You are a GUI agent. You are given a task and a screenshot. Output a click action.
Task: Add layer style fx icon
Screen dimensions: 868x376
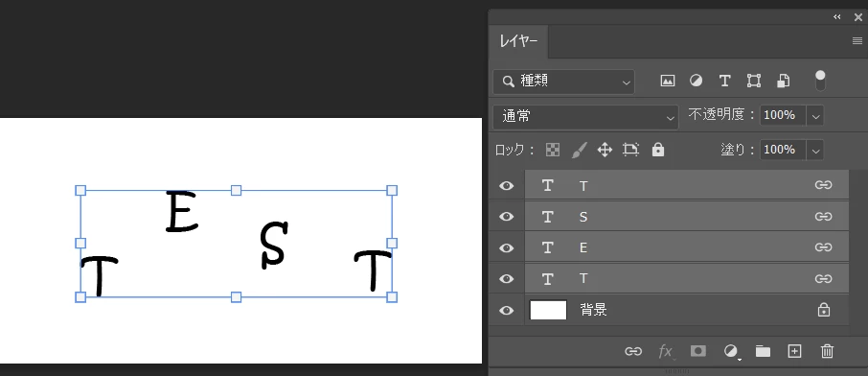coord(666,351)
